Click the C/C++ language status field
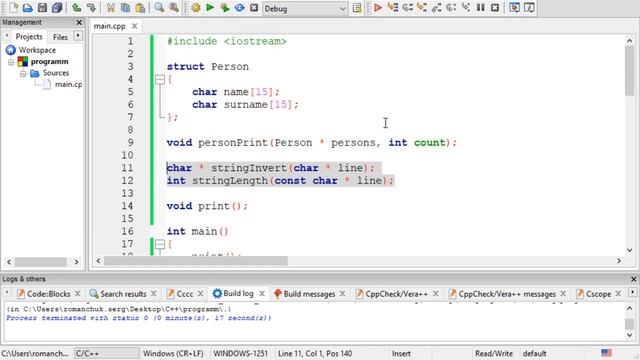The width and height of the screenshot is (640, 360). (x=106, y=353)
